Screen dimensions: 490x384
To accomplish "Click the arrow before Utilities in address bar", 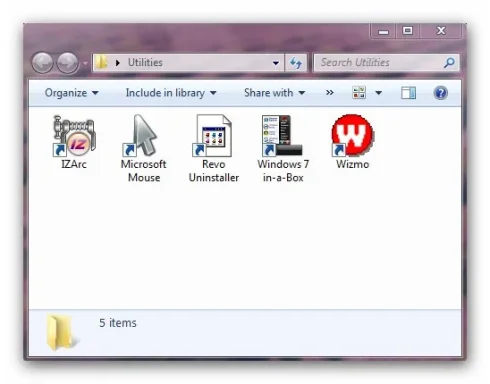I will pos(117,63).
